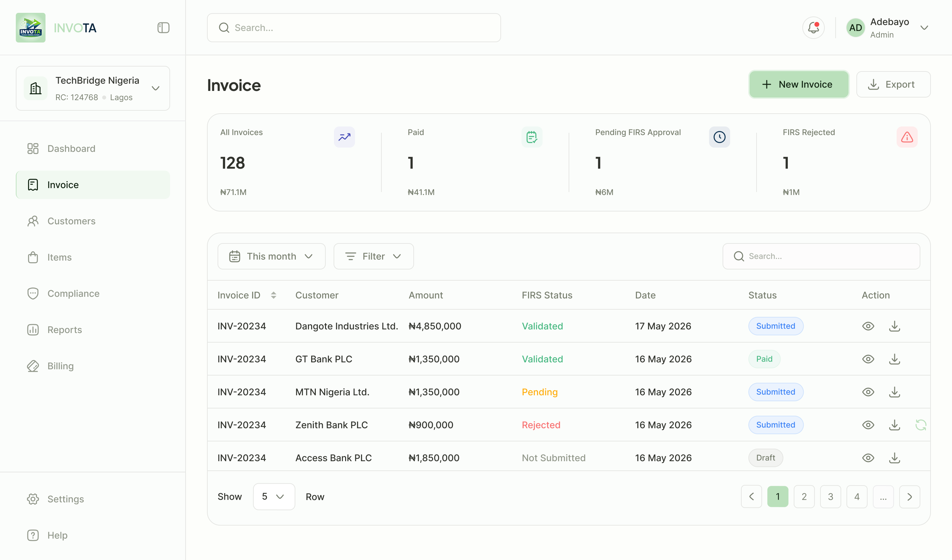This screenshot has height=560, width=952.
Task: Click the Pending FIRS Approval clock icon
Action: click(719, 137)
